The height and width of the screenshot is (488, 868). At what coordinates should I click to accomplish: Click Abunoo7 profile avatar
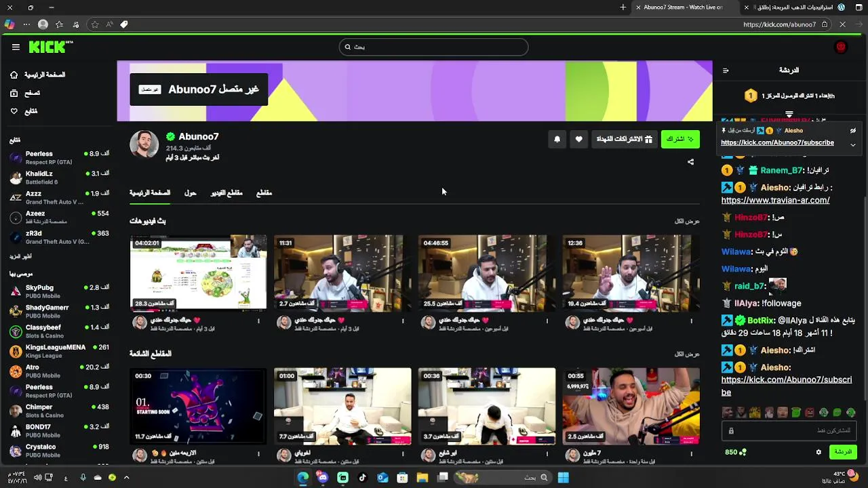[x=144, y=144]
